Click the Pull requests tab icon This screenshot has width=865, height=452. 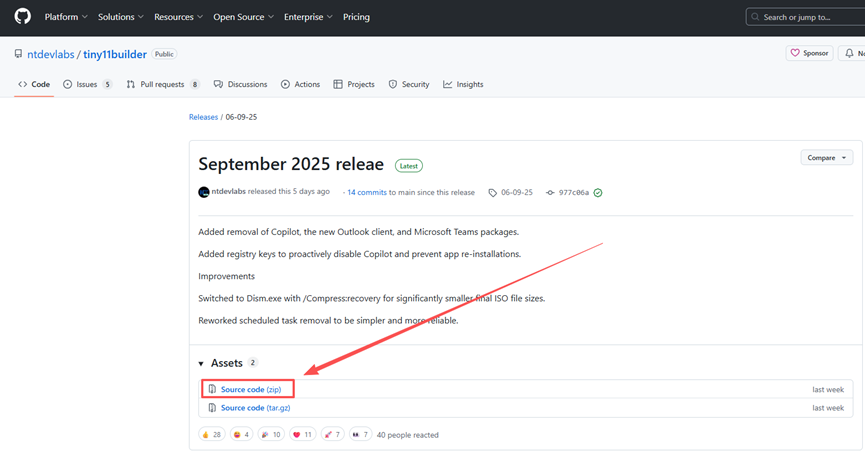pos(131,84)
